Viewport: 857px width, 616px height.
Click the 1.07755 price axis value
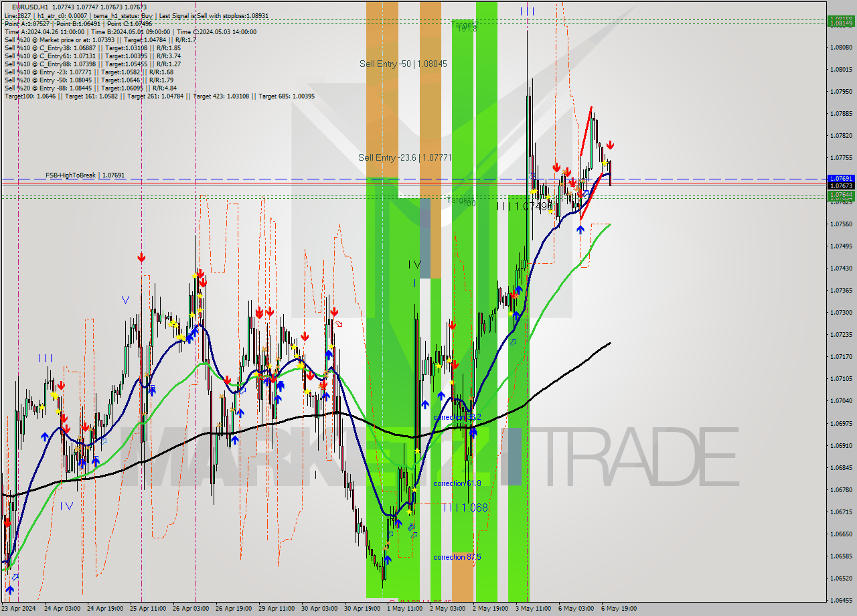841,158
